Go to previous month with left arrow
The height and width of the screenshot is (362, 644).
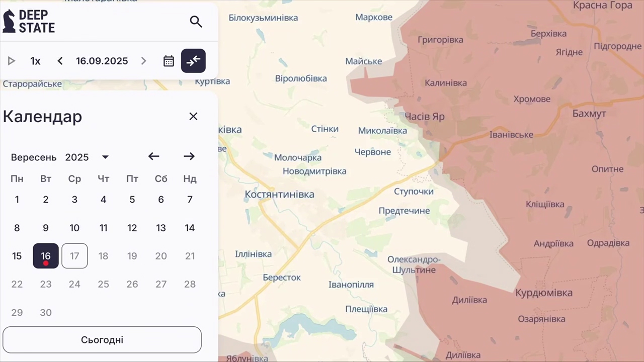point(153,156)
